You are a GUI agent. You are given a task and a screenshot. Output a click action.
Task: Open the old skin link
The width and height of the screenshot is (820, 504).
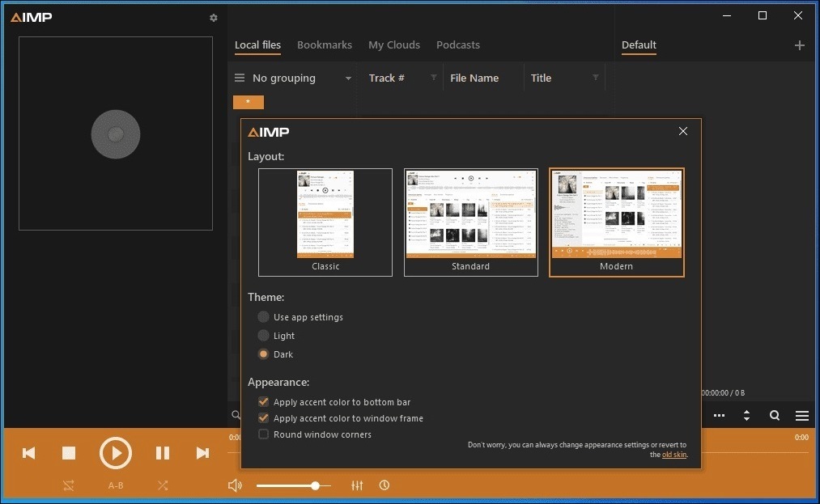click(674, 455)
